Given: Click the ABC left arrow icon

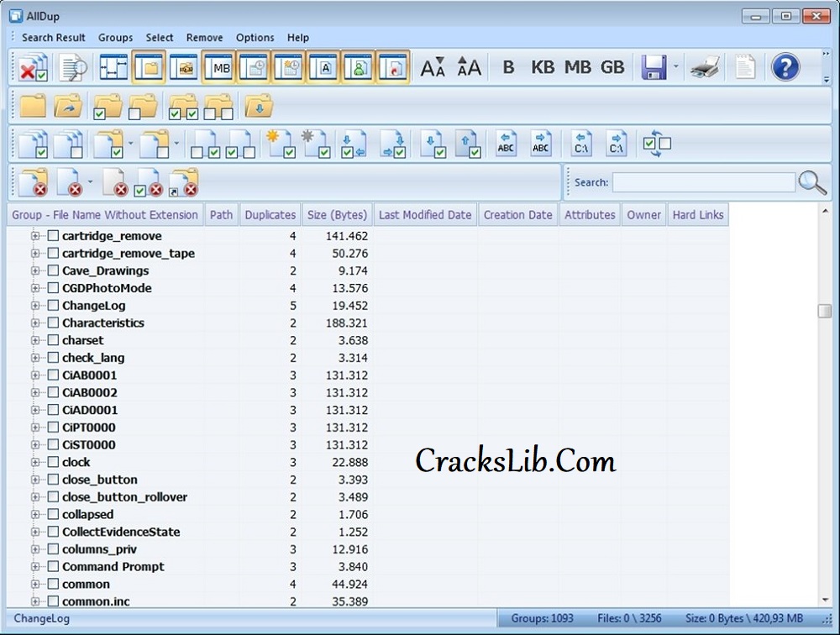Looking at the screenshot, I should [507, 144].
